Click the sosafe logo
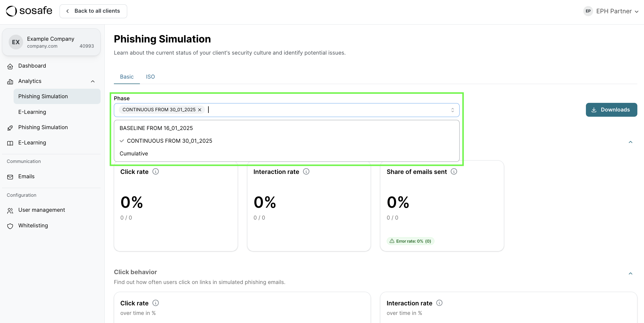This screenshot has width=644, height=323. pos(29,11)
